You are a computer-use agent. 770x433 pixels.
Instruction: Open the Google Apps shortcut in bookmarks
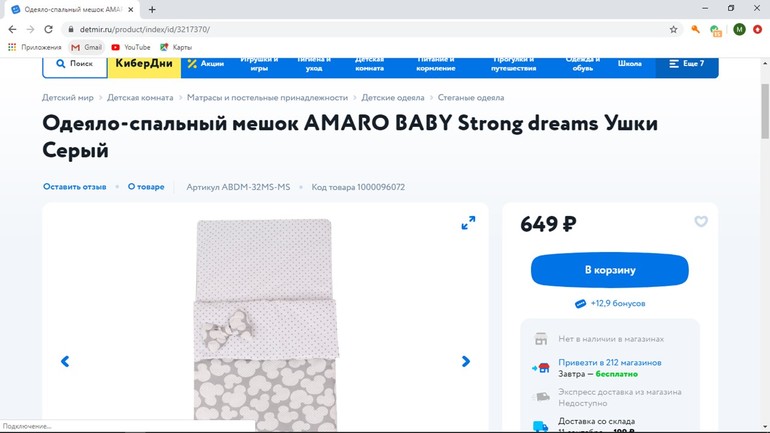(34, 47)
